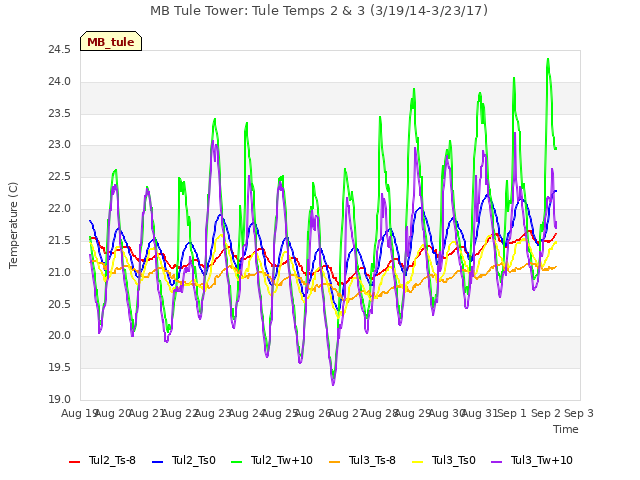
Task: Select the Tul2_Tw+10 legend label
Action: [282, 460]
